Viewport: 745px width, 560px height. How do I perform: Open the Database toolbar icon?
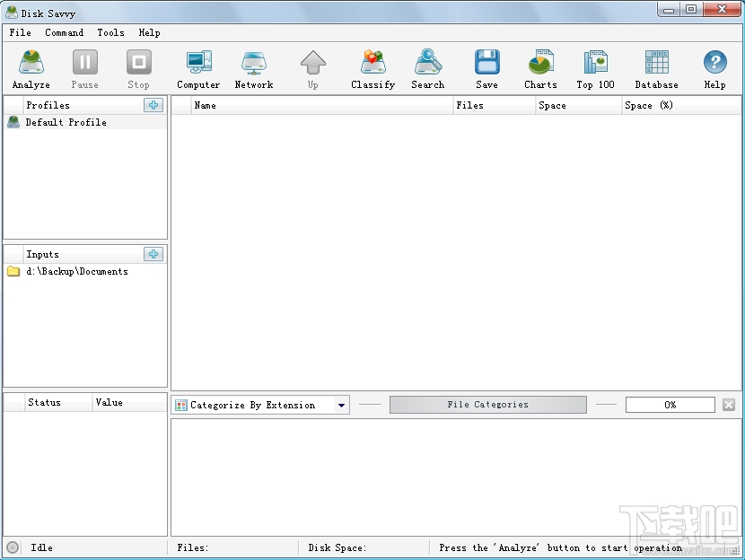(x=657, y=70)
